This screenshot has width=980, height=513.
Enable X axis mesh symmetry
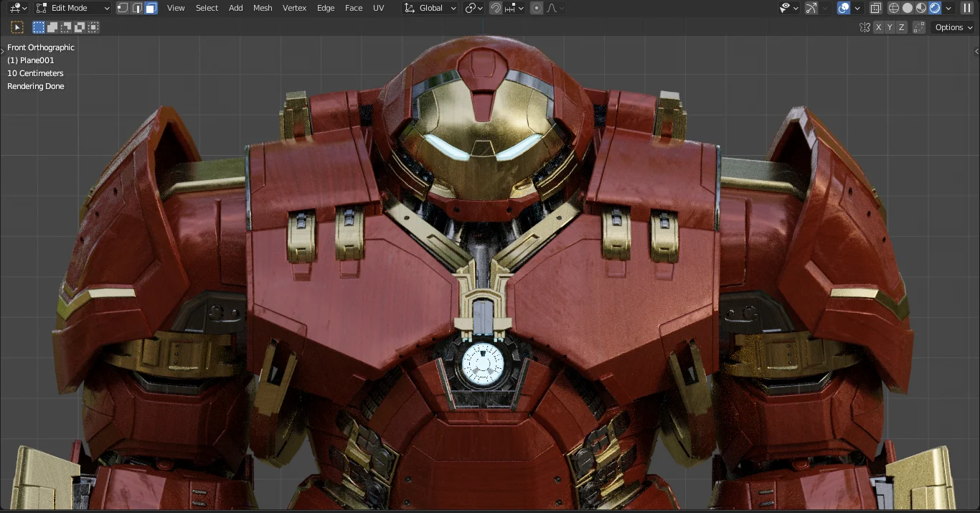pos(878,27)
